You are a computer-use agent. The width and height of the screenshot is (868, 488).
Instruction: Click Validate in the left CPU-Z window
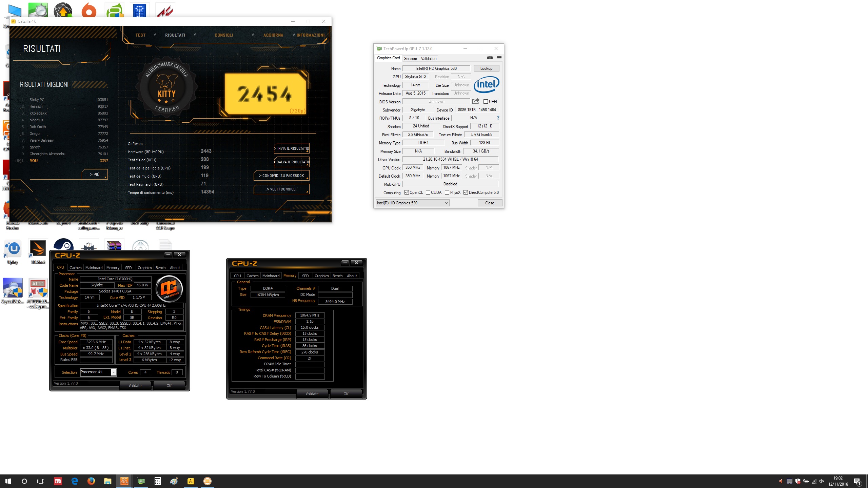135,386
